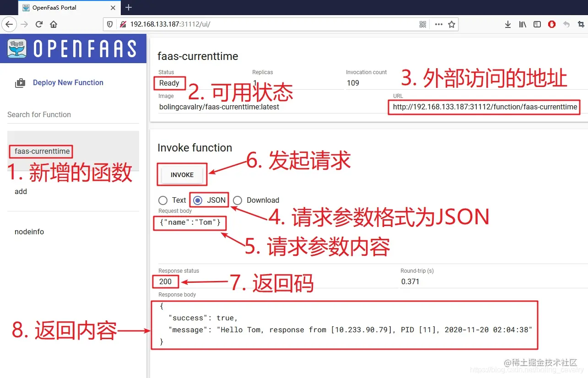The height and width of the screenshot is (378, 588).
Task: Open the downloads panel
Action: coord(508,24)
